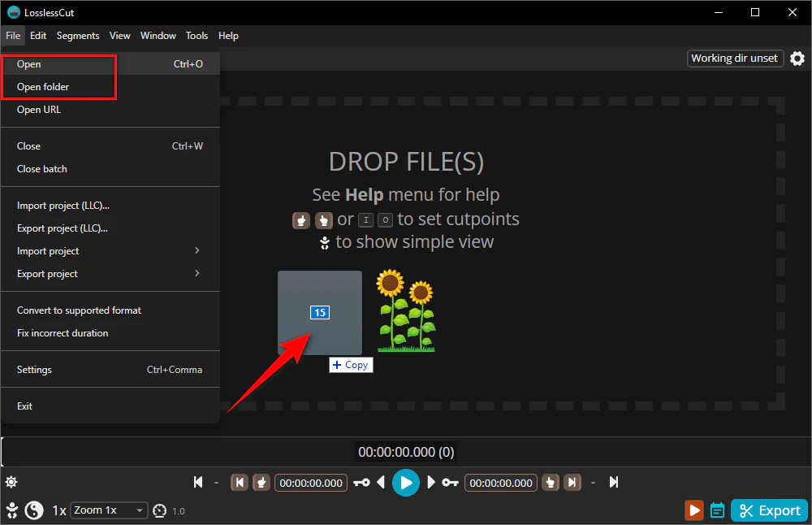Seek to the segment start cutpoint
812x525 pixels.
240,483
